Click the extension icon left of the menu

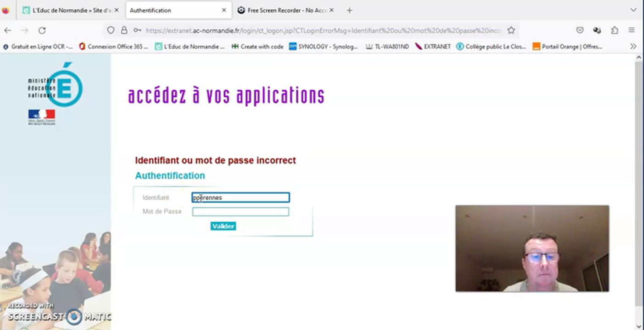click(x=615, y=30)
